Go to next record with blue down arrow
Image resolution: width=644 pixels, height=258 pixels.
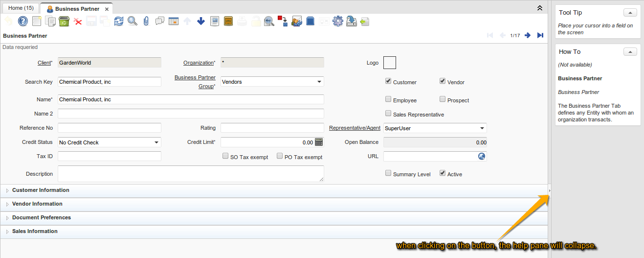[200, 21]
